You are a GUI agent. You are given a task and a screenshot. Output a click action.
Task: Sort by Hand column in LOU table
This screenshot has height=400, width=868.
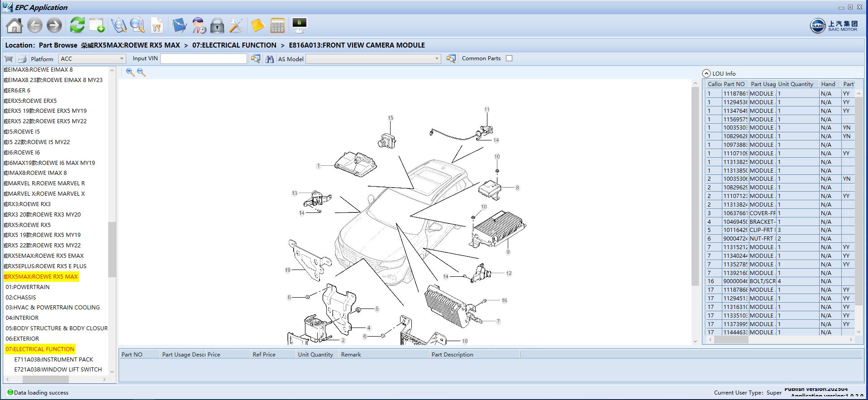[x=830, y=84]
